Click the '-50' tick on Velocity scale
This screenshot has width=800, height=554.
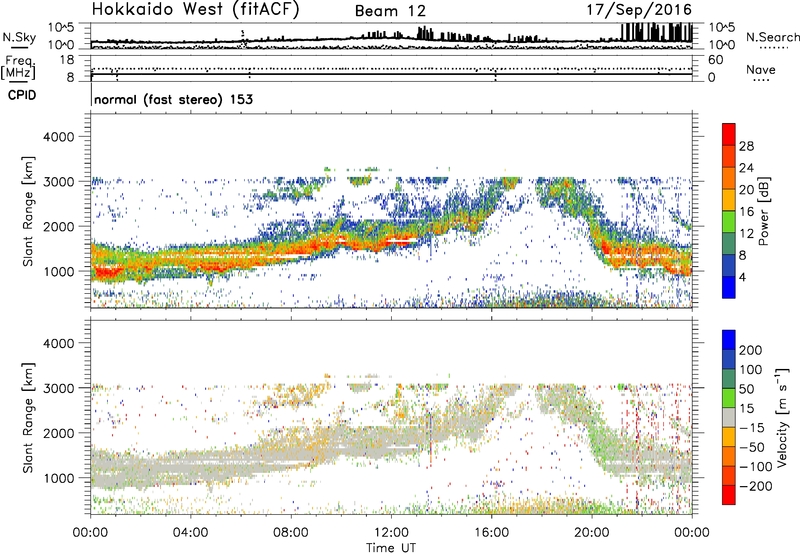click(752, 447)
